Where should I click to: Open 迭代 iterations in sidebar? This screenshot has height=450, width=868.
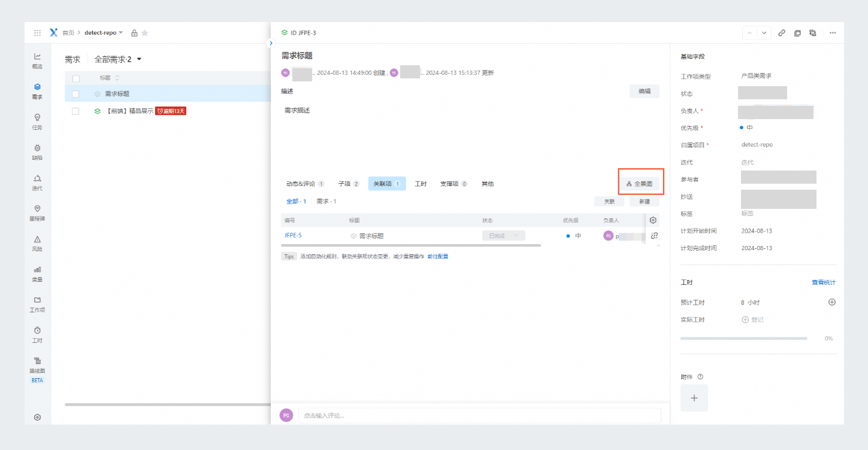(x=37, y=183)
